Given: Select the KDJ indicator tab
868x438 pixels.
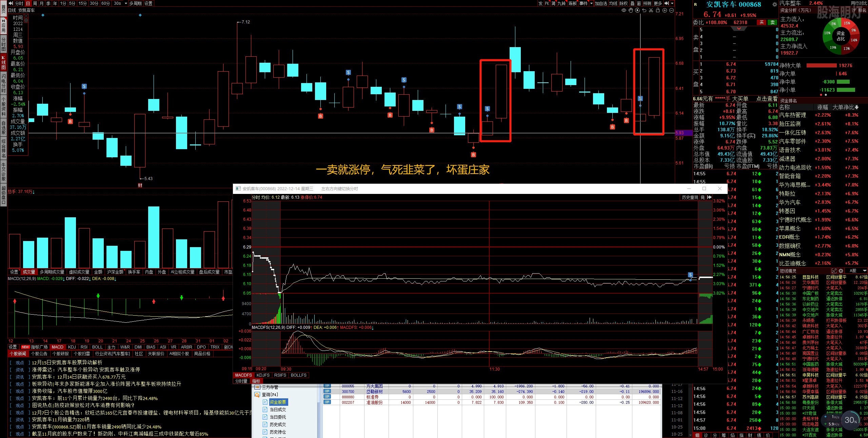Looking at the screenshot, I should click(72, 347).
